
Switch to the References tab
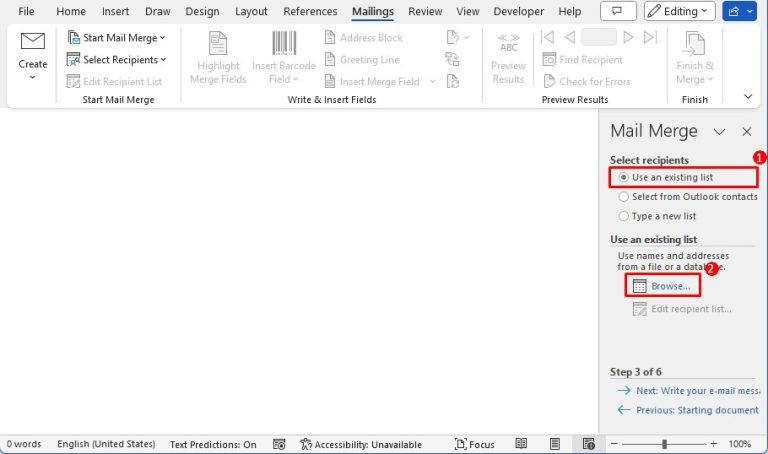click(x=310, y=11)
